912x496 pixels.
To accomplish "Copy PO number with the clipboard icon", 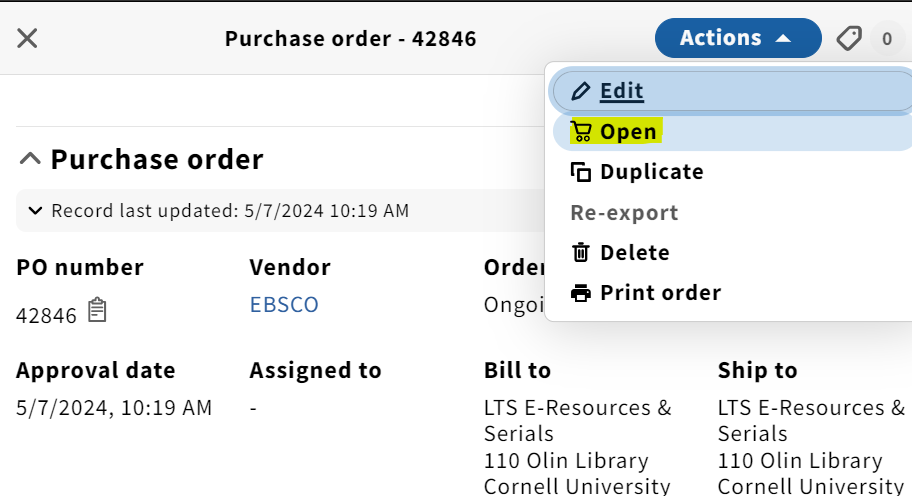I will [x=97, y=310].
